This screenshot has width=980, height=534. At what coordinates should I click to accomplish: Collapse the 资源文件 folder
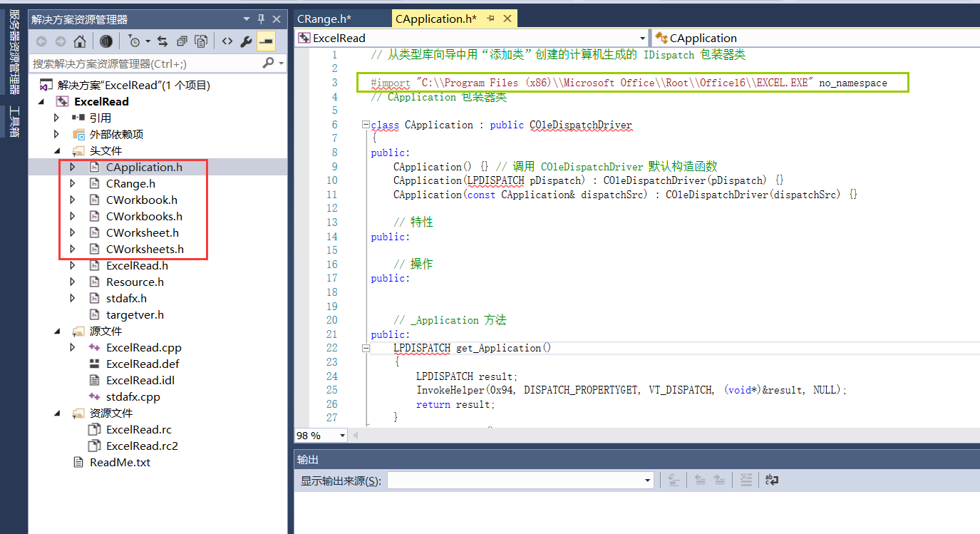[57, 413]
